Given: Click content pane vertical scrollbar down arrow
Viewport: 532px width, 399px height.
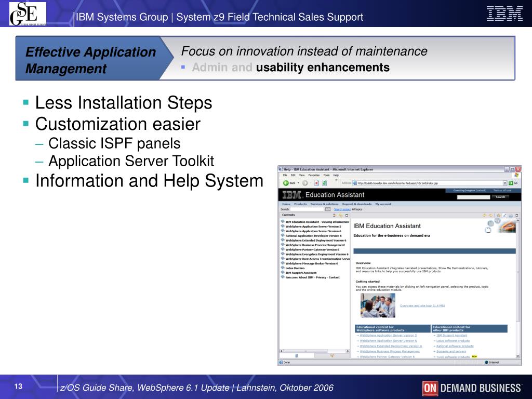Looking at the screenshot, I should [518, 356].
